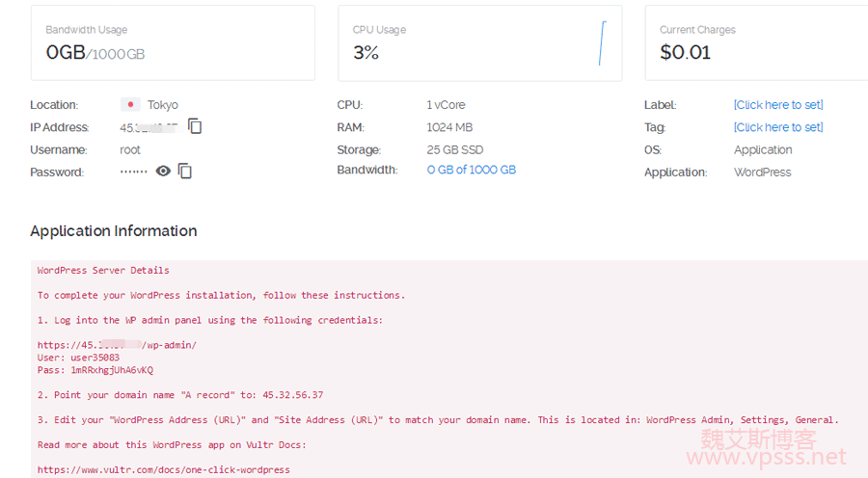Click the Current Charges $0.01 card
Image resolution: width=868 pixels, height=478 pixels.
pyautogui.click(x=756, y=43)
